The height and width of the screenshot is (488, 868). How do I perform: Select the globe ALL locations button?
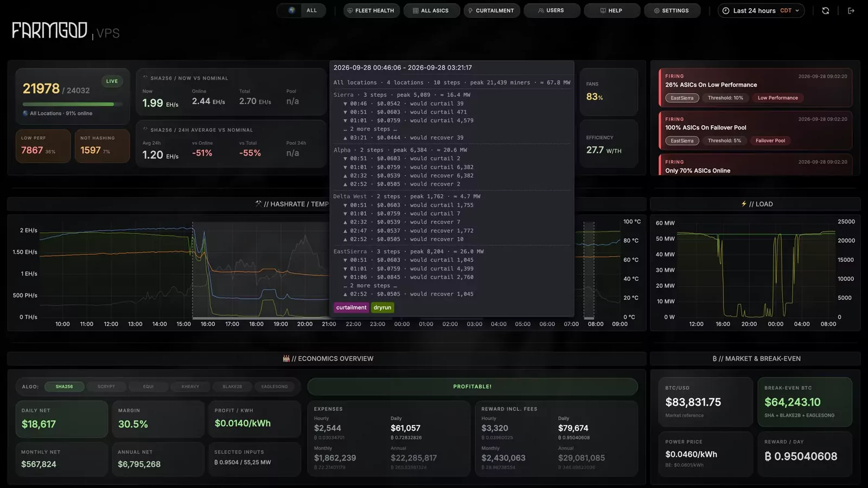click(x=302, y=10)
